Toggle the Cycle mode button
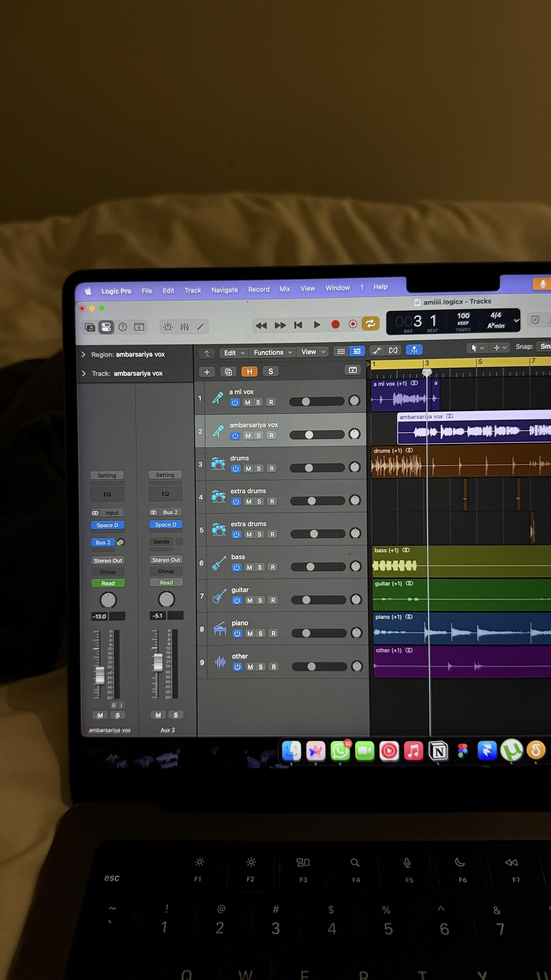Screen dimensions: 551x980 (370, 324)
